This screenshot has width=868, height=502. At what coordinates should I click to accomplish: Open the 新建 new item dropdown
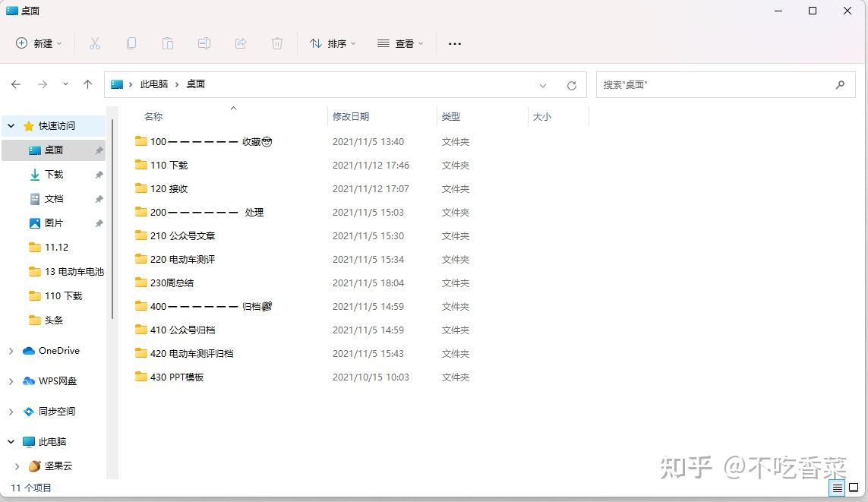click(39, 43)
